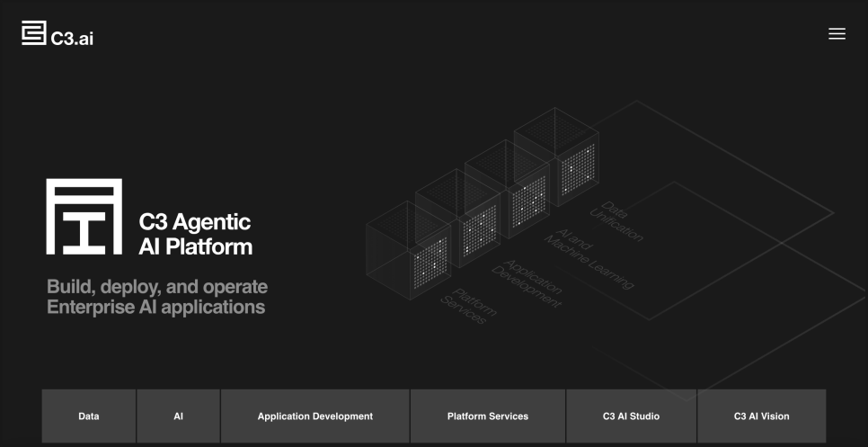Switch to the C3 AI Vision tab
This screenshot has width=868, height=447.
point(762,416)
